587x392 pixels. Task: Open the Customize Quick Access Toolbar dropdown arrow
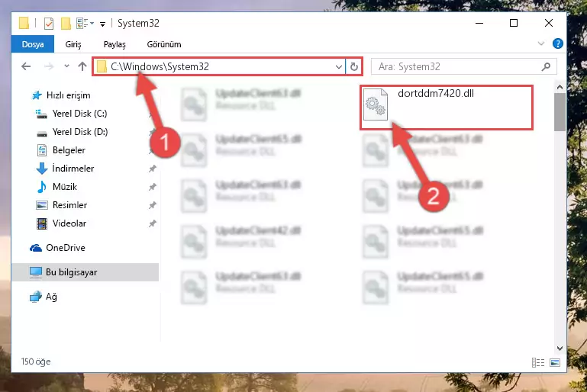[x=102, y=24]
